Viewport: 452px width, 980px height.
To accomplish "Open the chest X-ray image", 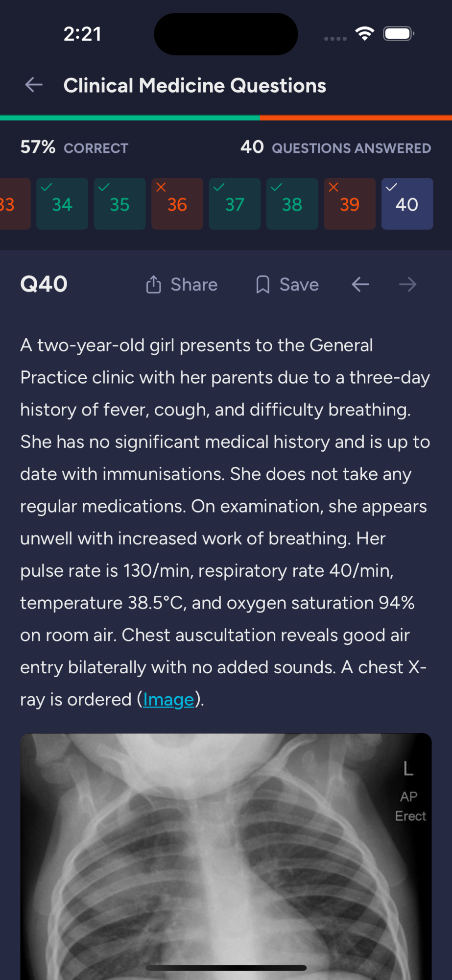I will 226,857.
